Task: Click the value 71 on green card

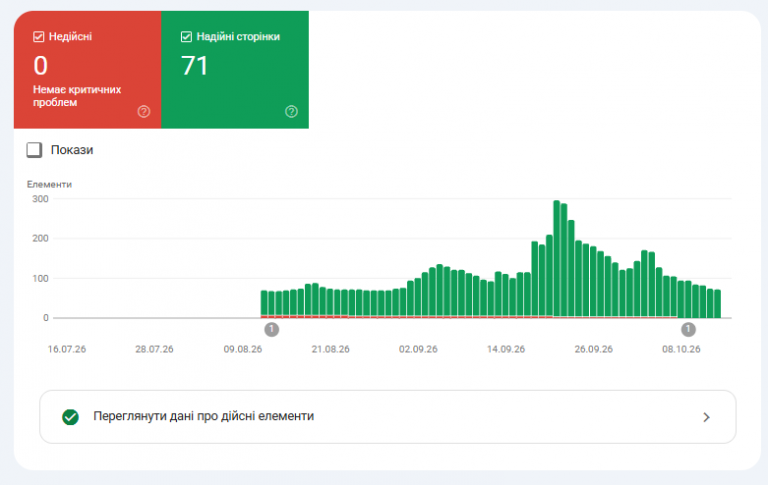Action: (194, 66)
